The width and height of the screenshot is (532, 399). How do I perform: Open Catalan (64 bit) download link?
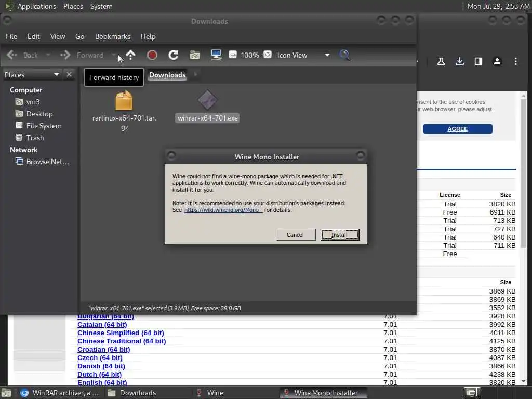click(x=102, y=325)
